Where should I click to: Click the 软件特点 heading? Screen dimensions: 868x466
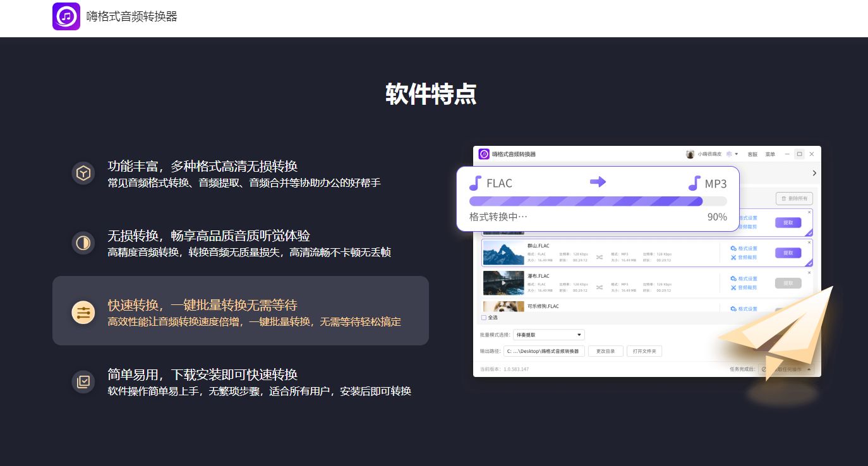431,94
